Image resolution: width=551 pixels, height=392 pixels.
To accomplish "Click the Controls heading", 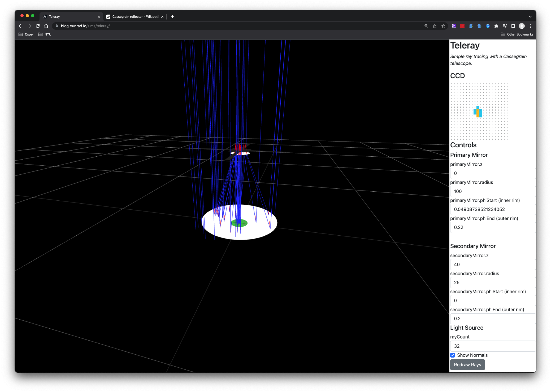I will click(463, 145).
